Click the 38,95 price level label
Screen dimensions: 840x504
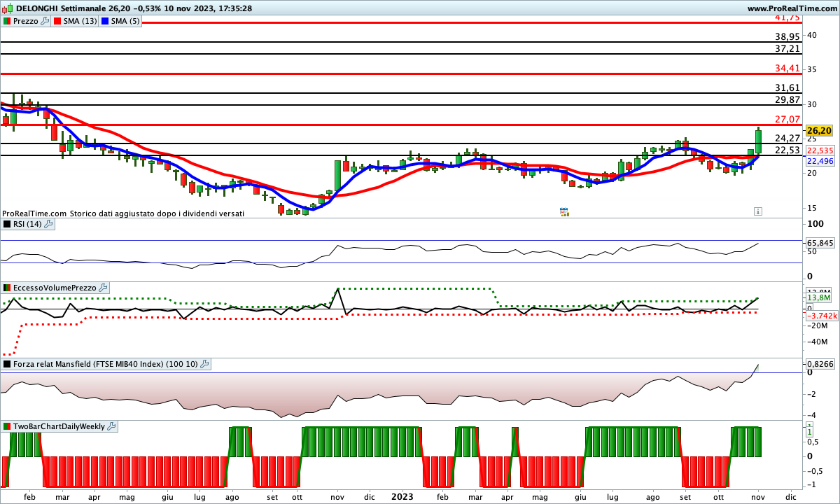point(787,36)
